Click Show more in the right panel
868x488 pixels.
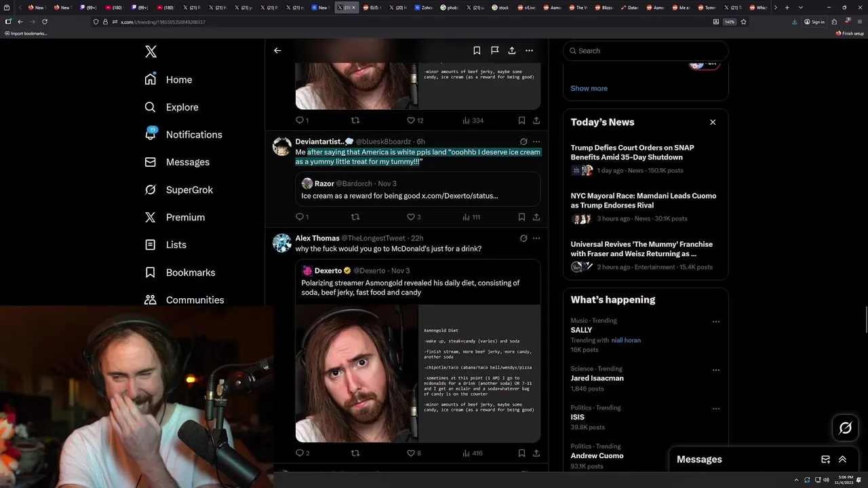[589, 88]
